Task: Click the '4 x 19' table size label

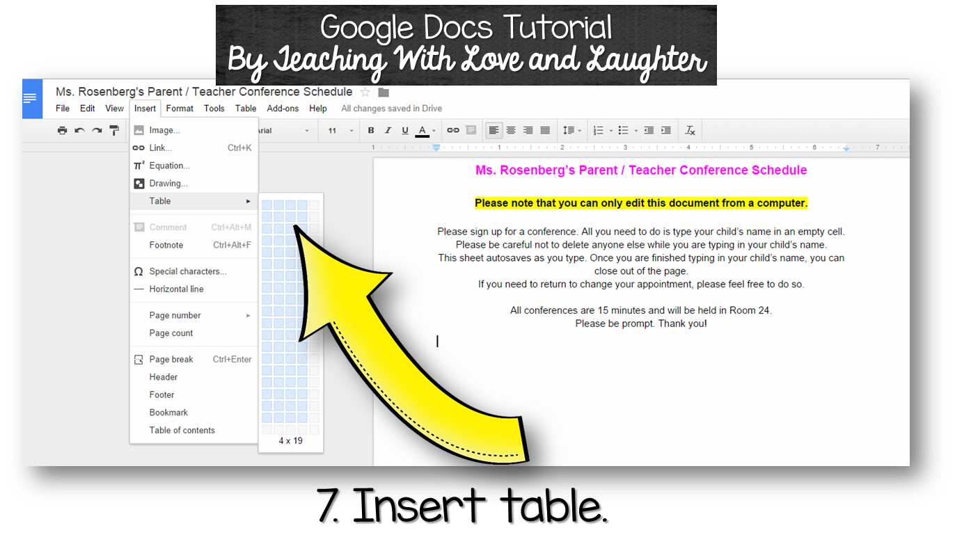Action: coord(291,441)
